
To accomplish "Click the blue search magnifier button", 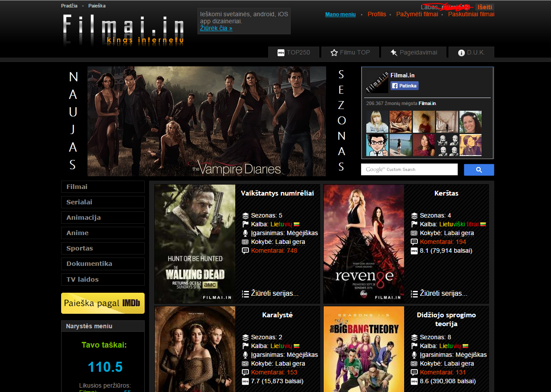I will (479, 170).
